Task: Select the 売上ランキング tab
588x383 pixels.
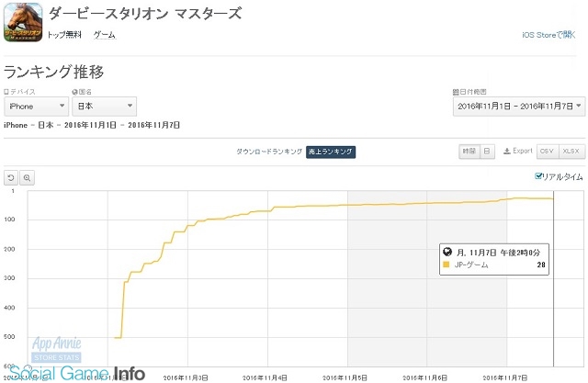Action: [x=331, y=152]
